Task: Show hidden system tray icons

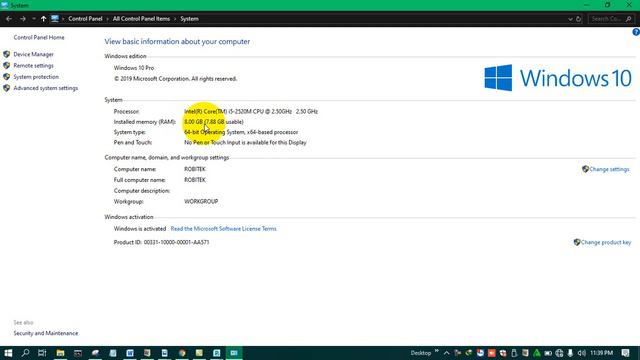Action: tap(447, 353)
